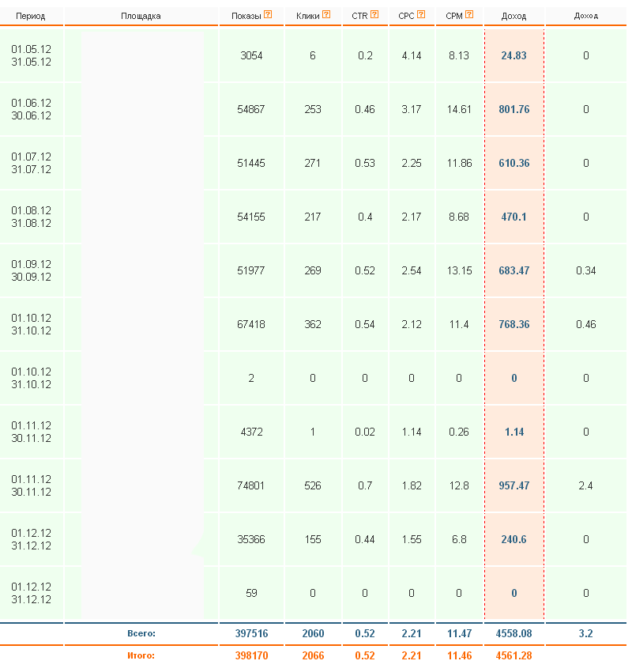Open the CPM help question mark icon
The height and width of the screenshot is (672, 632).
coord(469,14)
